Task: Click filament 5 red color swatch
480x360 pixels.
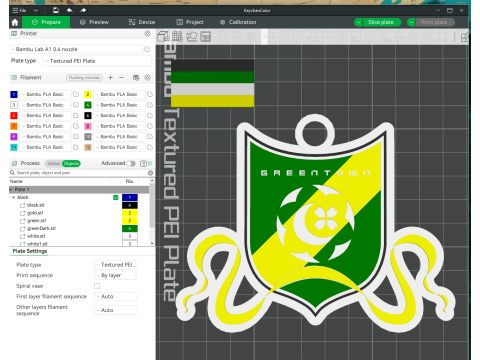Action: click(x=14, y=116)
